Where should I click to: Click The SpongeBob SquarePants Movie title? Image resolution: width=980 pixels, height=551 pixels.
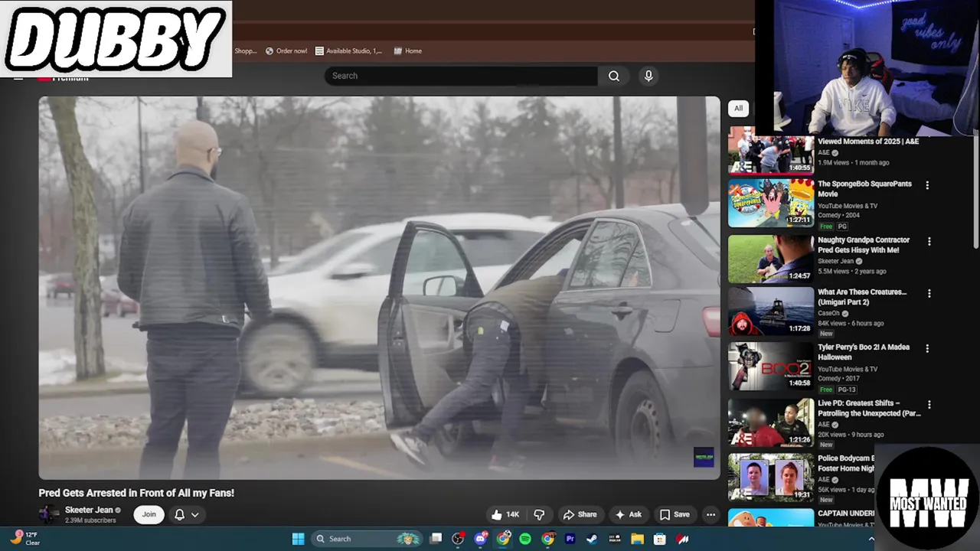864,189
